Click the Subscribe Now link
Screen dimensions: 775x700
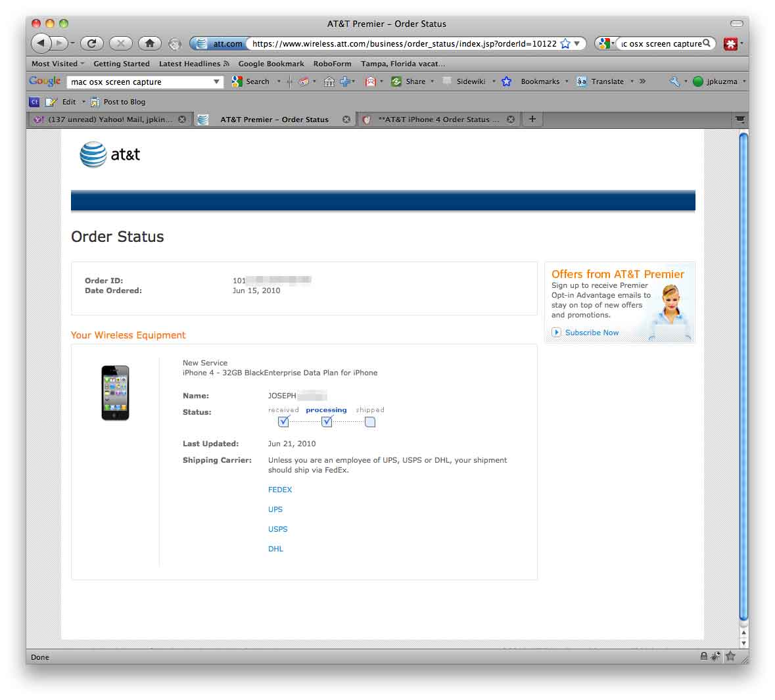[592, 333]
